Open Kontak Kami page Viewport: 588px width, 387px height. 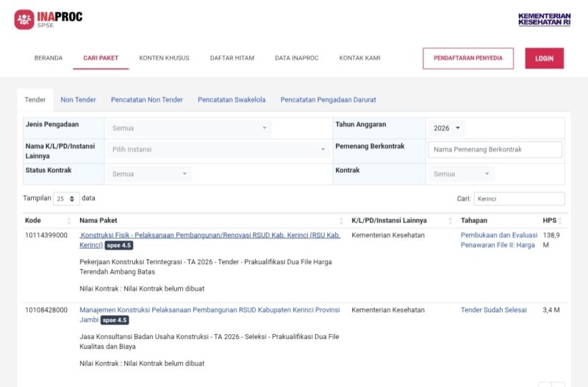pos(359,58)
